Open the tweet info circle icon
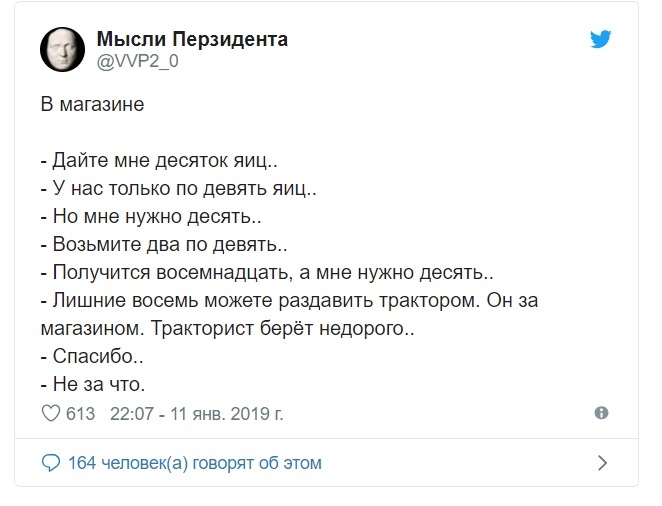 tap(601, 413)
